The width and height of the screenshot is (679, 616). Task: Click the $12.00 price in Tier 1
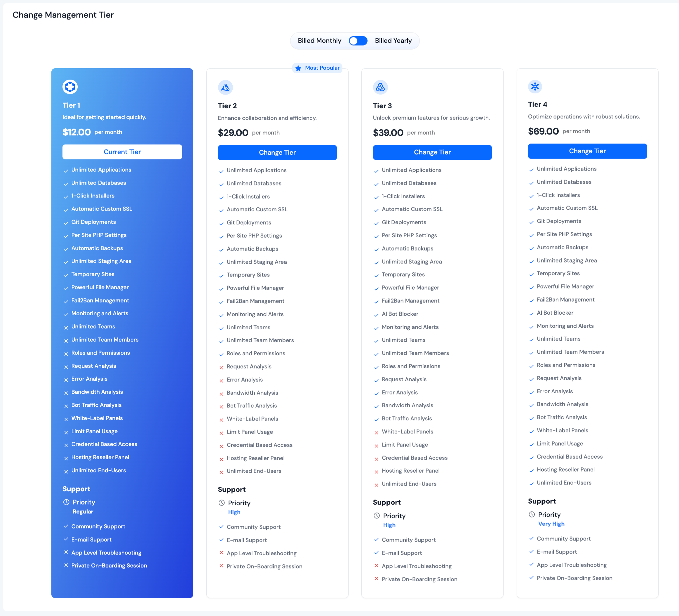[76, 132]
